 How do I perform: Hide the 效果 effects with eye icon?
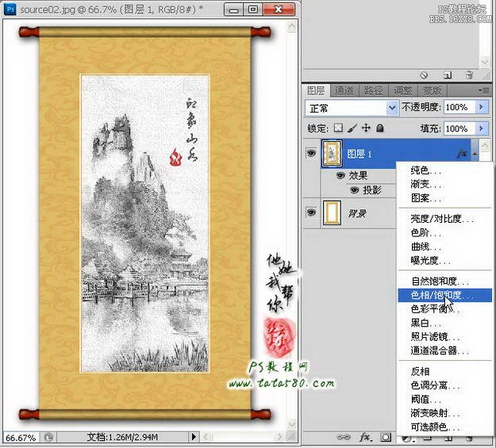340,175
